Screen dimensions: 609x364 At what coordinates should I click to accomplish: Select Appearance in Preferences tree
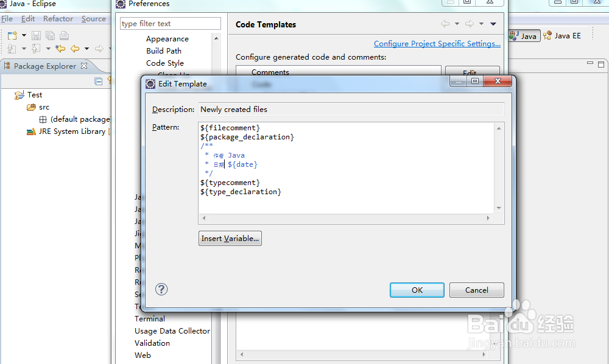167,39
